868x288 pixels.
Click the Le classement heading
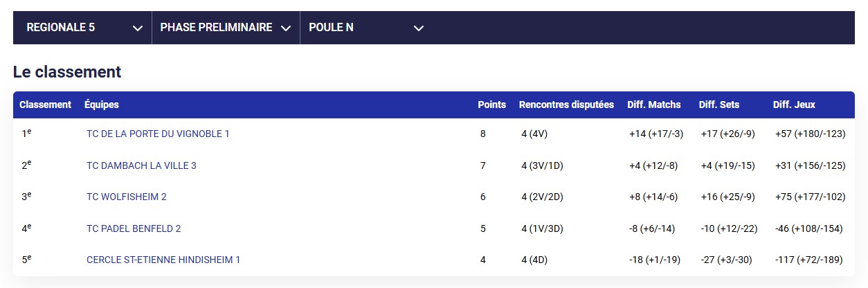[x=67, y=72]
